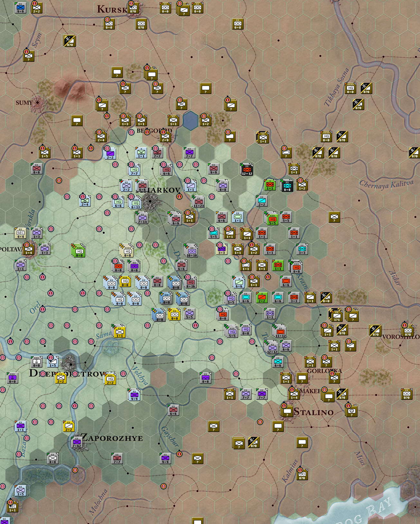Select the Soviet HQ 0=0 near Tikhaya Sosna

[350, 88]
